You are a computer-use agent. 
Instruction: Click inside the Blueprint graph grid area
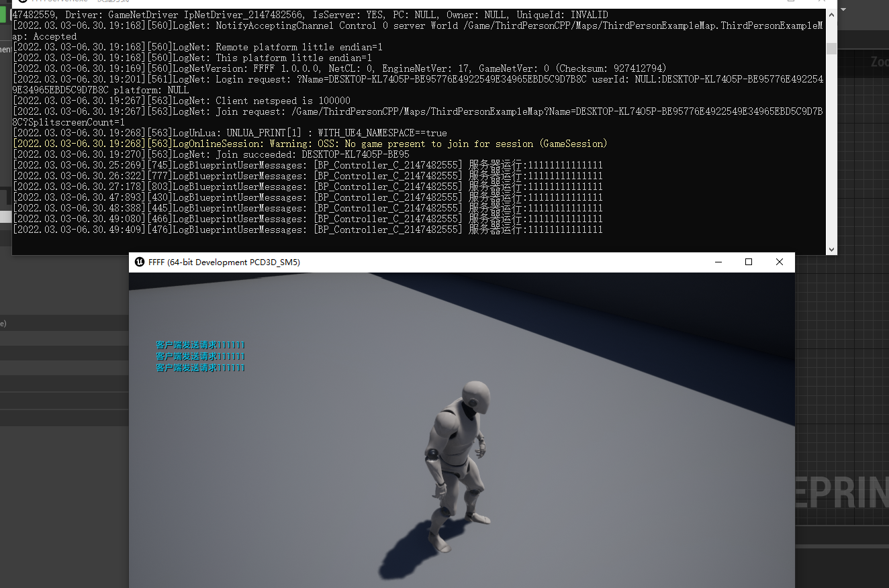tap(859, 336)
